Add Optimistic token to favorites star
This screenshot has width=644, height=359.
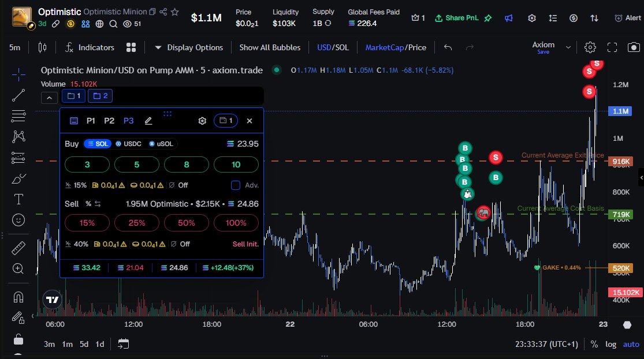(x=174, y=12)
